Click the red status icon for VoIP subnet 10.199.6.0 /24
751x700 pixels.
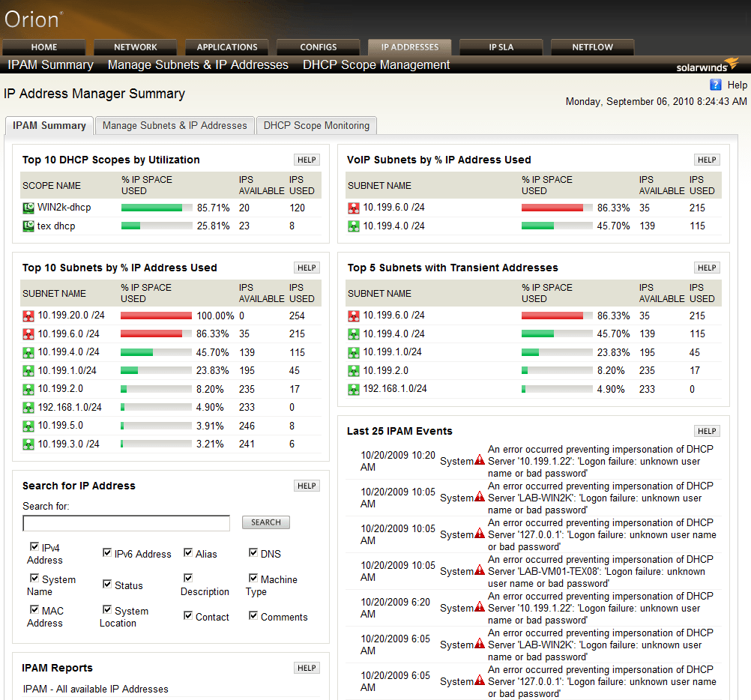click(x=352, y=208)
